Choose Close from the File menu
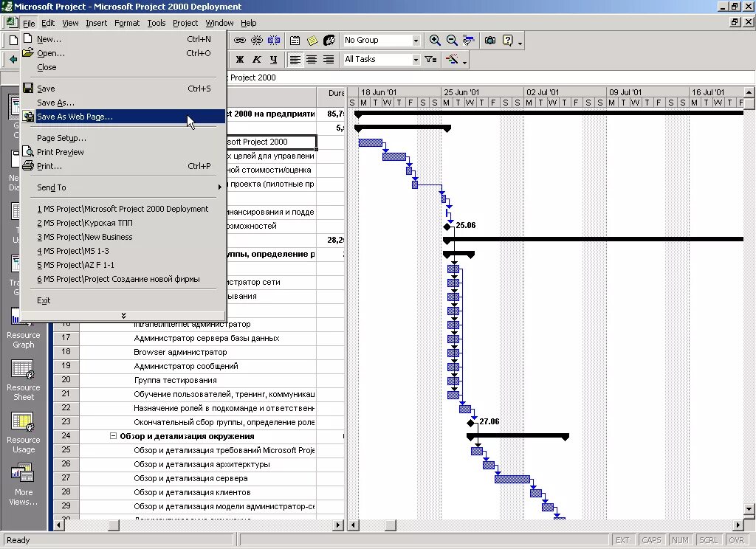 click(x=123, y=67)
